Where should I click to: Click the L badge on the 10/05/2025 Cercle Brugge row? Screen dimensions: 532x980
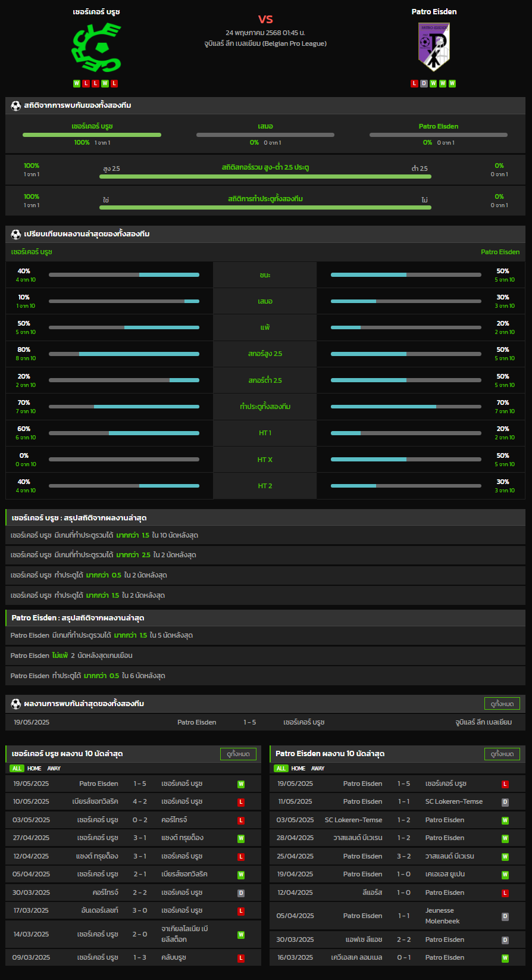pyautogui.click(x=241, y=802)
